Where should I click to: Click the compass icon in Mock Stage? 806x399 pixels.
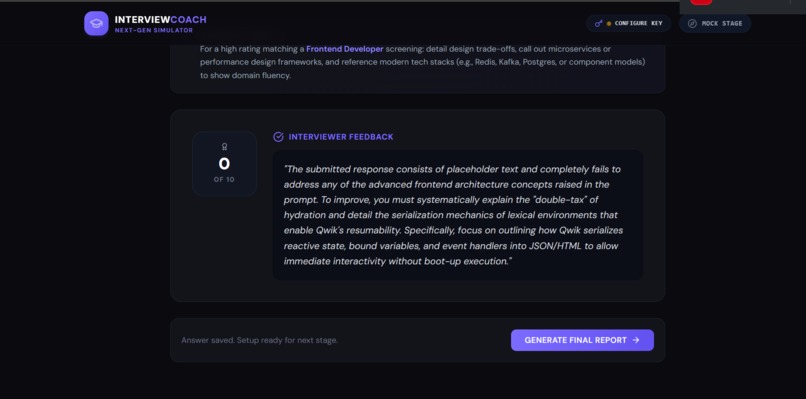pyautogui.click(x=692, y=24)
